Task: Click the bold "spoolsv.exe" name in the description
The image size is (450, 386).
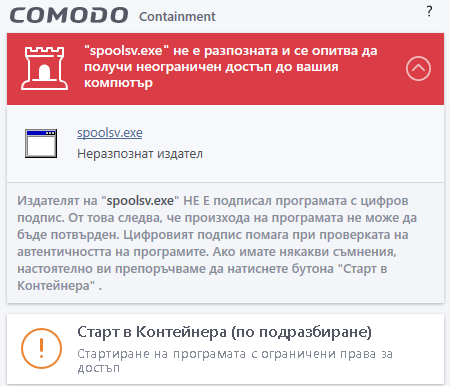Action: [140, 201]
